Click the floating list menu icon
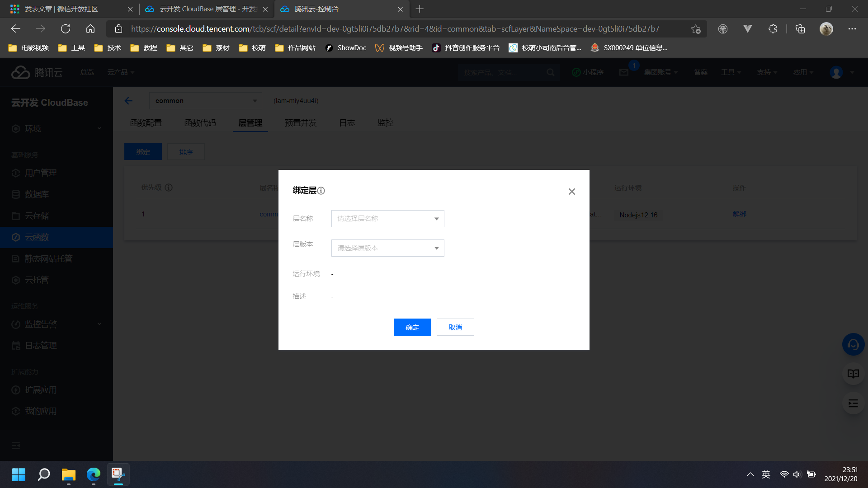The image size is (868, 488). click(853, 404)
